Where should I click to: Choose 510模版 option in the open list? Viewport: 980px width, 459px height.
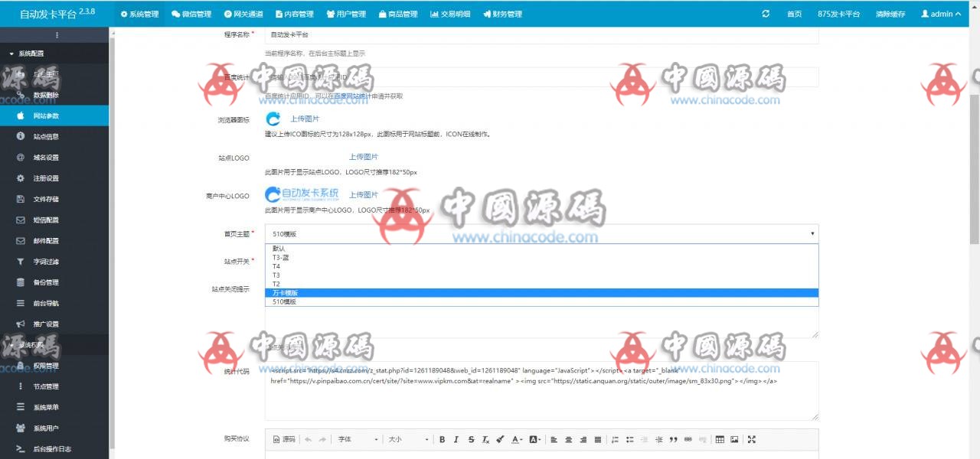pos(541,302)
